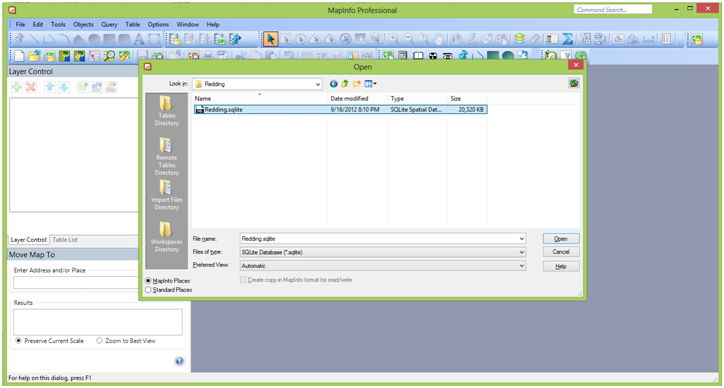Open Import Files Directory place shortcut
Viewport: 724px width, 388px height.
click(x=167, y=195)
